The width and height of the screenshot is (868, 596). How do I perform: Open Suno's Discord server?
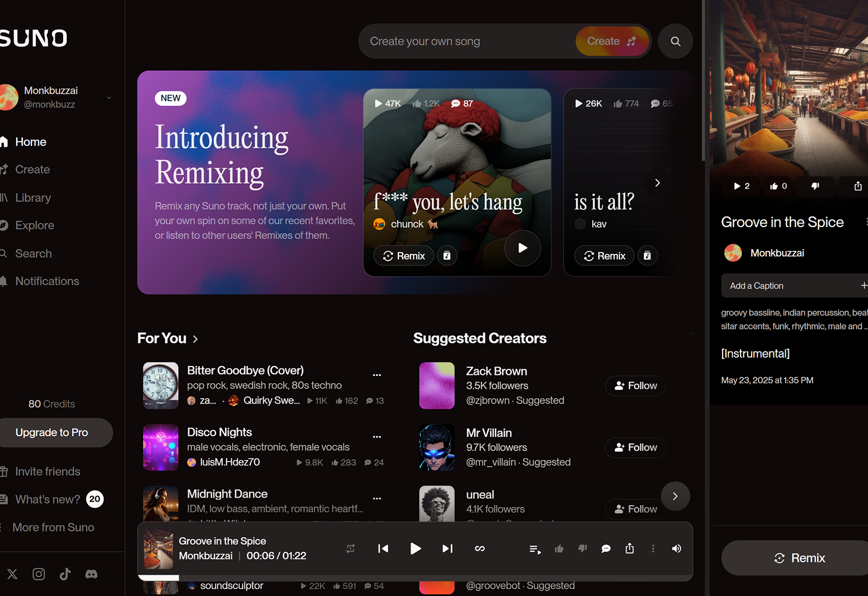(x=91, y=574)
